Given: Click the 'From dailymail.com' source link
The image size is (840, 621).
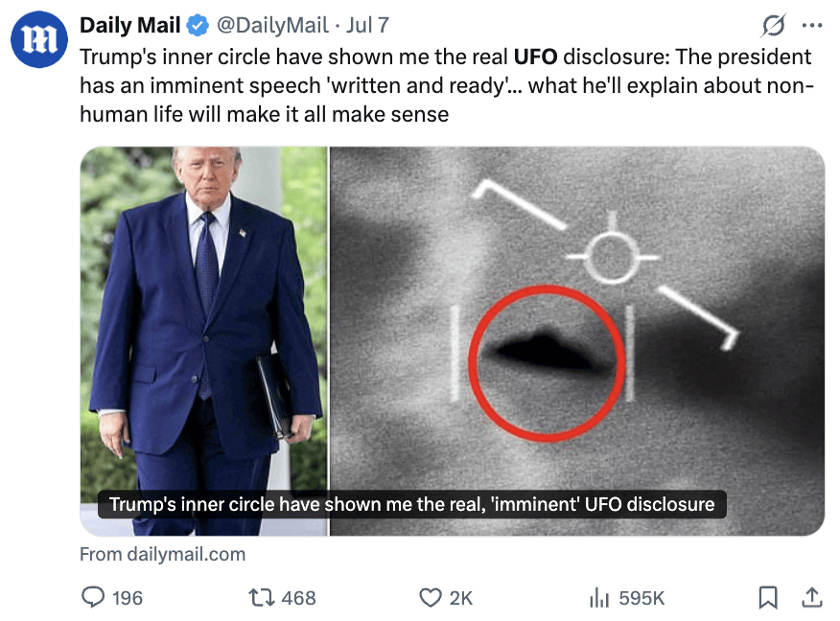Looking at the screenshot, I should click(x=162, y=554).
